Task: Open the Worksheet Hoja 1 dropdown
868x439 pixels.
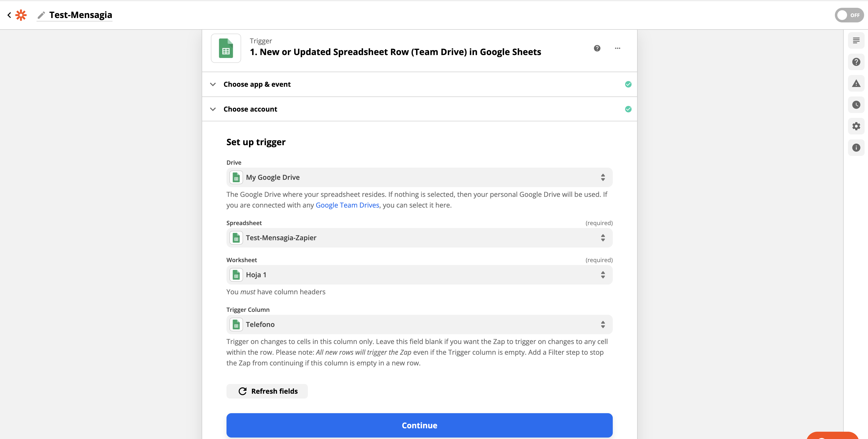Action: (419, 275)
